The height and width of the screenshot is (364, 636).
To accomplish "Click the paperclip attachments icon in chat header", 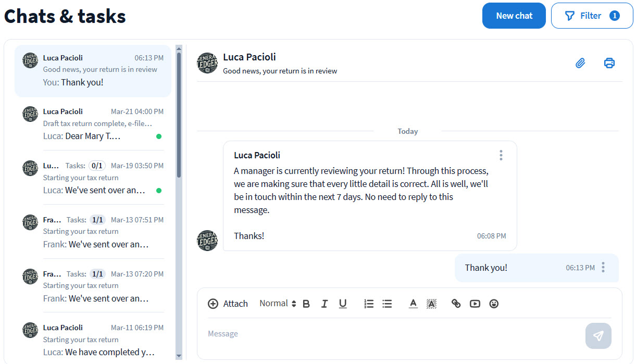I will pos(580,63).
